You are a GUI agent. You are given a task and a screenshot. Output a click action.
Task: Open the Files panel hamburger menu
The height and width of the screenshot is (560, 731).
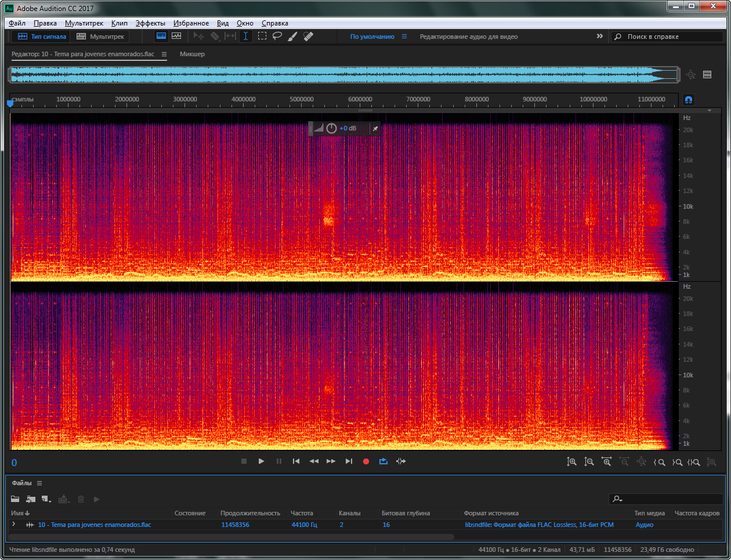tap(39, 483)
